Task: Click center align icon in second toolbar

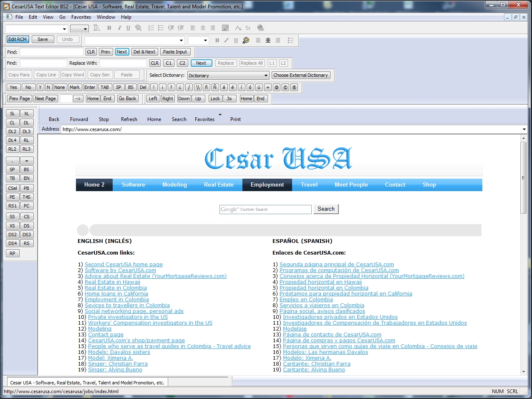Action: click(x=268, y=40)
